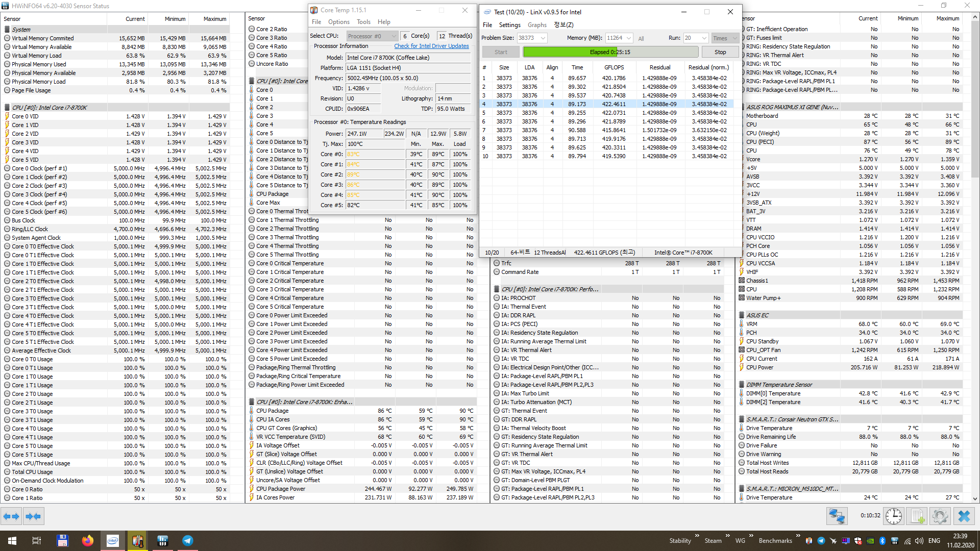Open Firefox from the taskbar

point(87,541)
